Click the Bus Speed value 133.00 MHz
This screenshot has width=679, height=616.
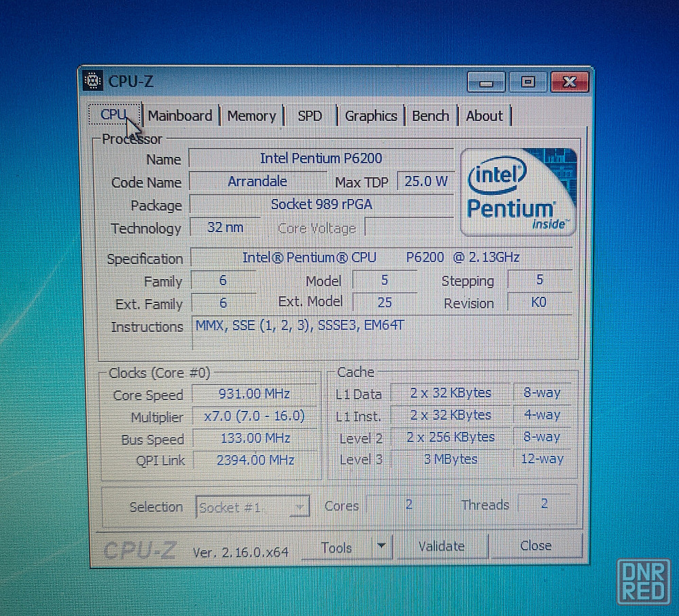(255, 438)
